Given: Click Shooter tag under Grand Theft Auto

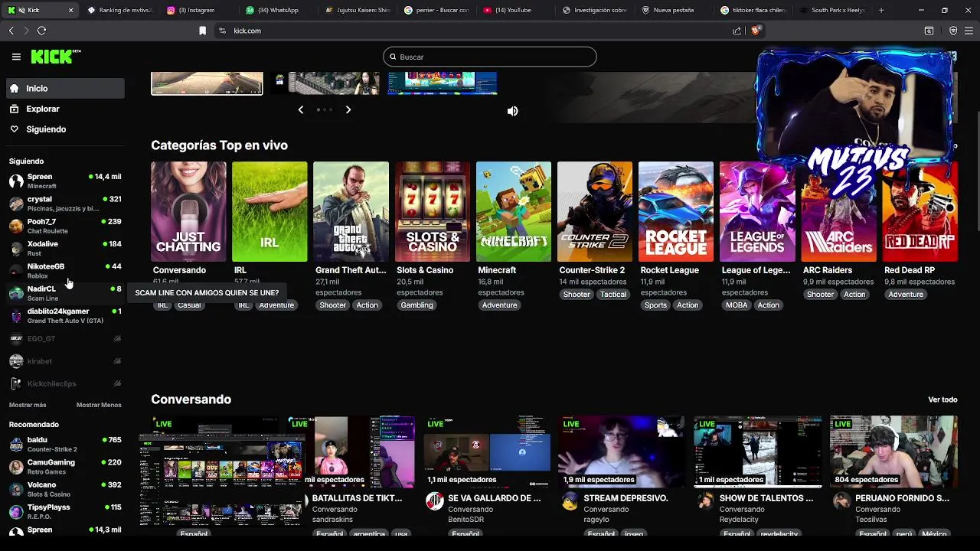Looking at the screenshot, I should pos(333,305).
